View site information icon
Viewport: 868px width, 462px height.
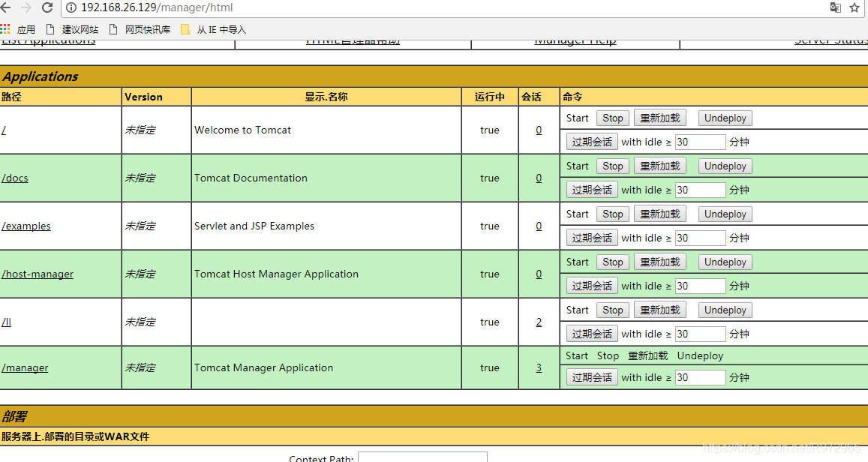click(71, 7)
